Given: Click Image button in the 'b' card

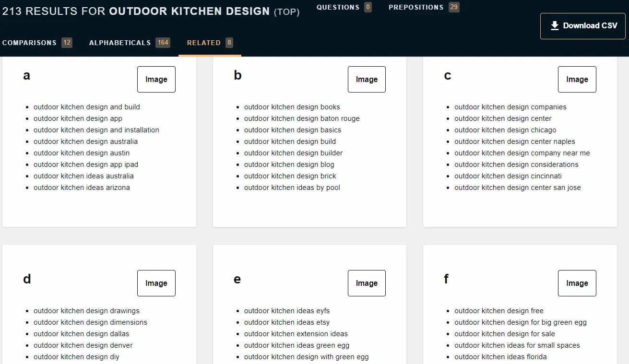Looking at the screenshot, I should coord(367,80).
